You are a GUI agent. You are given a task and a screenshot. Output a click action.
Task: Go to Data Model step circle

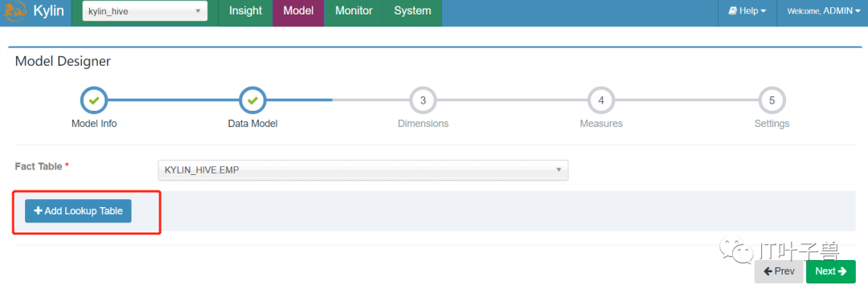point(252,100)
